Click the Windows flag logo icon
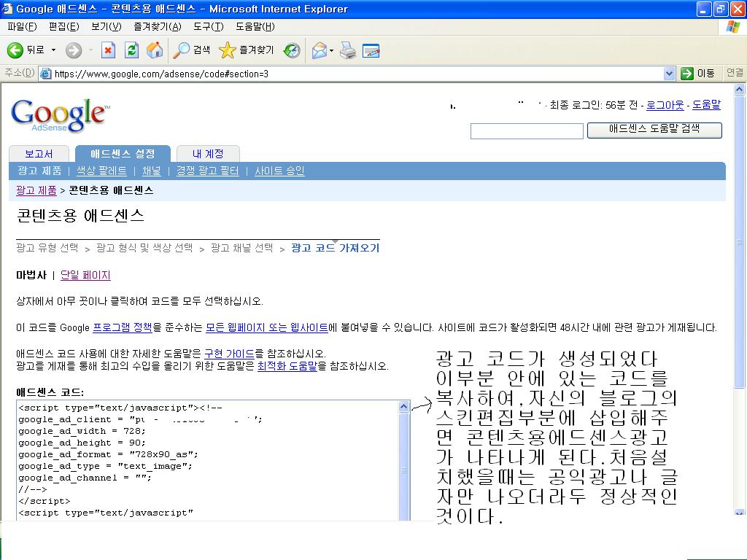Viewport: 747px width, 560px height. [732, 27]
